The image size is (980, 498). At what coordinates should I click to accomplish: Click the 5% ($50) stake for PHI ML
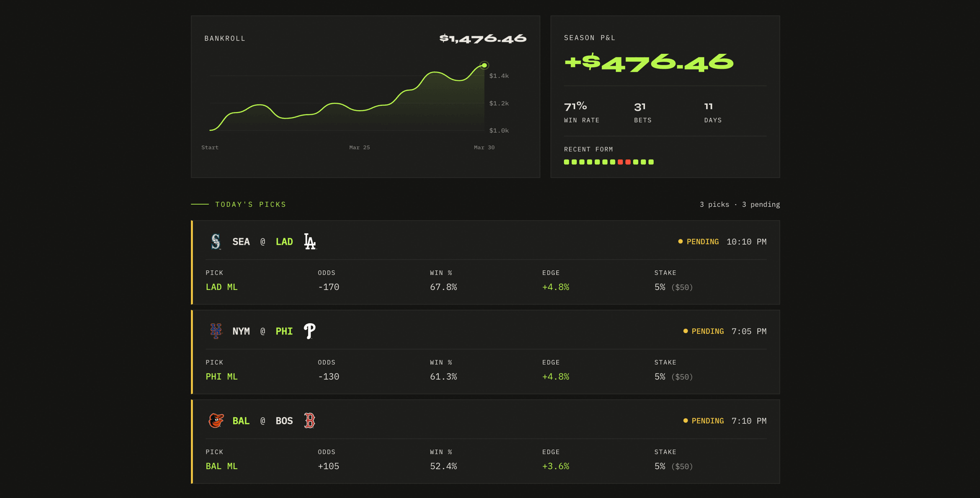click(x=674, y=377)
